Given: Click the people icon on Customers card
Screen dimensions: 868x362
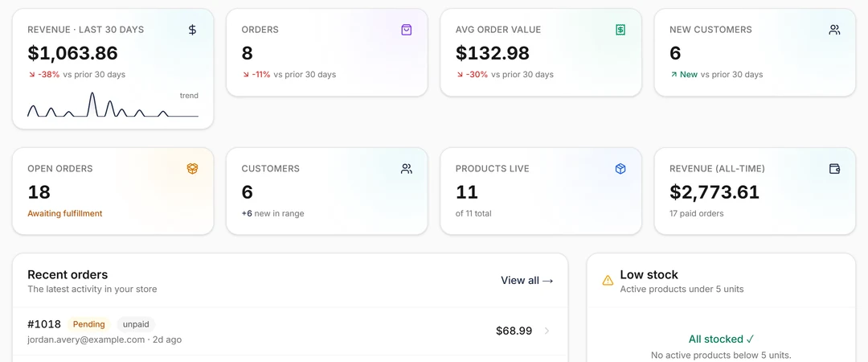Looking at the screenshot, I should click(407, 168).
